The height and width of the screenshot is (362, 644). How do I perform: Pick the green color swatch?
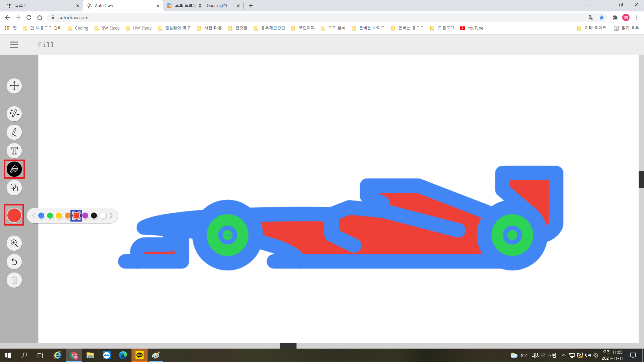(50, 216)
